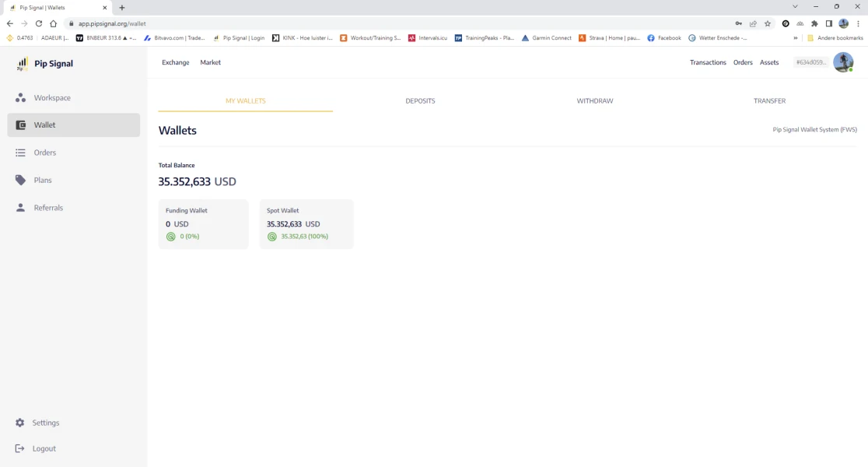Viewport: 868px width, 467px height.
Task: Open the Exchange top menu
Action: [176, 62]
